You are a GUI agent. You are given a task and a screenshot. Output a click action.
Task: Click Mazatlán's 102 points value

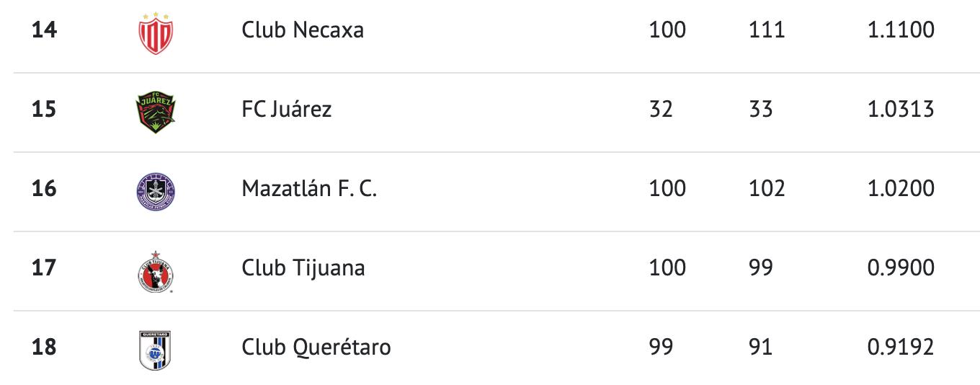(x=766, y=189)
